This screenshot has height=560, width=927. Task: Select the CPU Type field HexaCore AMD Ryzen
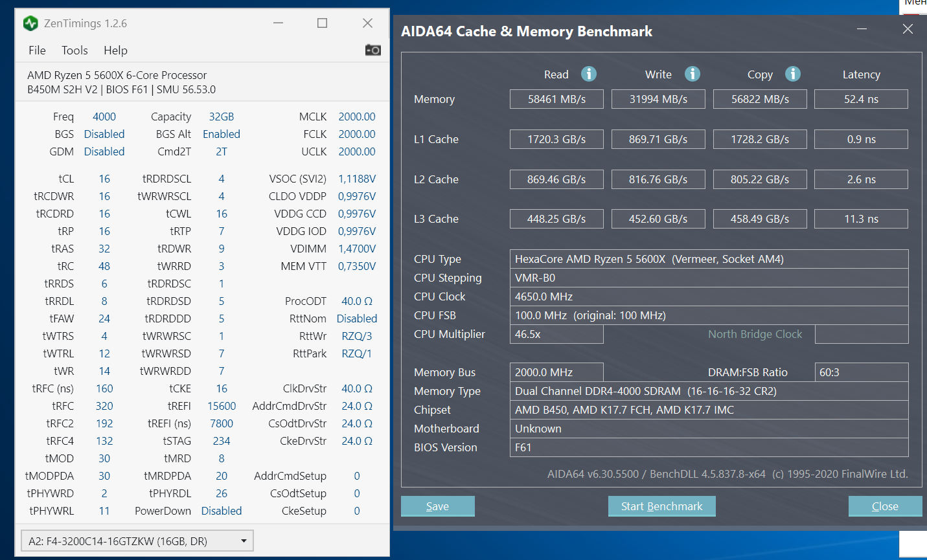(x=709, y=259)
